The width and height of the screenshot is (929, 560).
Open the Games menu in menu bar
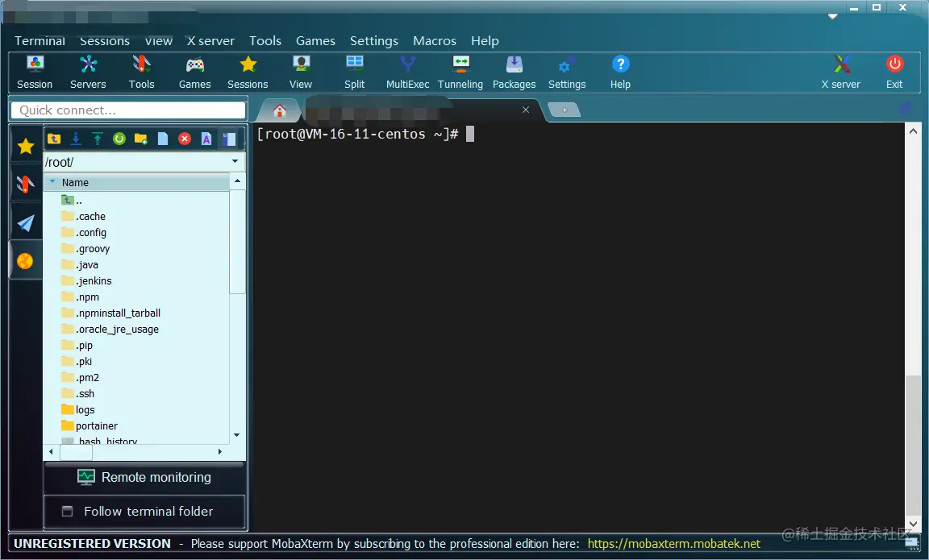click(316, 41)
